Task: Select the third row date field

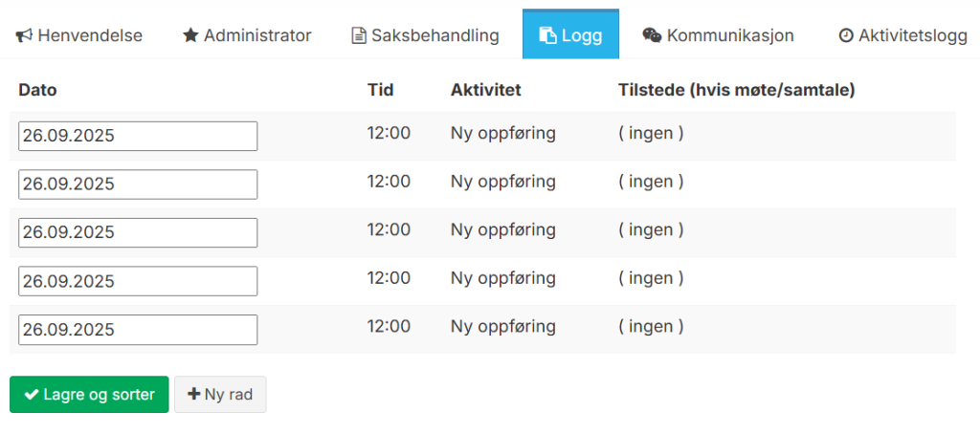Action: coord(138,232)
